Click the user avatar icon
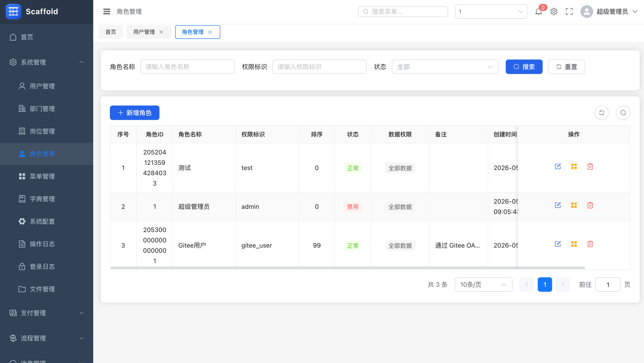This screenshot has width=644, height=363. (x=587, y=11)
